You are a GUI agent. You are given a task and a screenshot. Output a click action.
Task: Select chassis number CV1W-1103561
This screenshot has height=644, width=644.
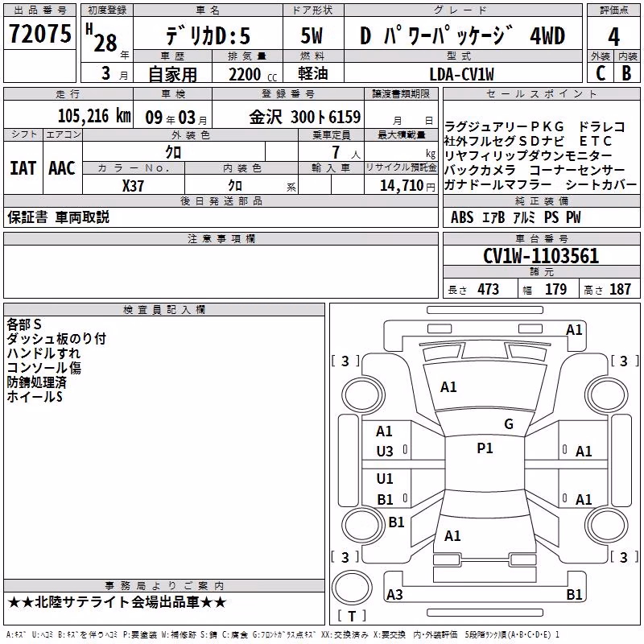click(541, 256)
